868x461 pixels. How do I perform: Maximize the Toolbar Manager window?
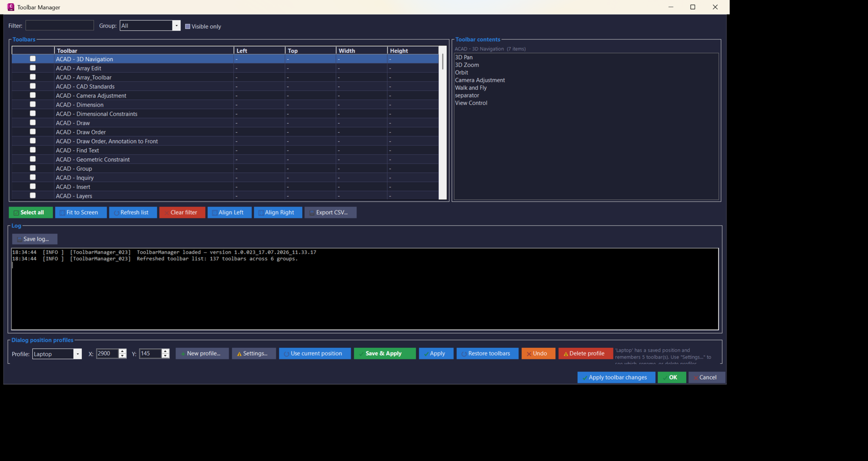click(x=693, y=7)
